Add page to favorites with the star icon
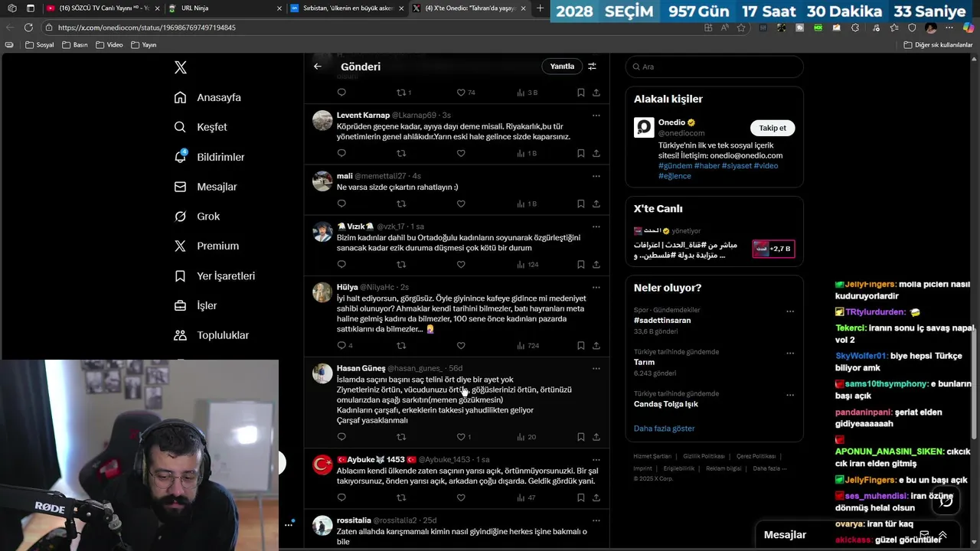980x551 pixels. coord(741,28)
